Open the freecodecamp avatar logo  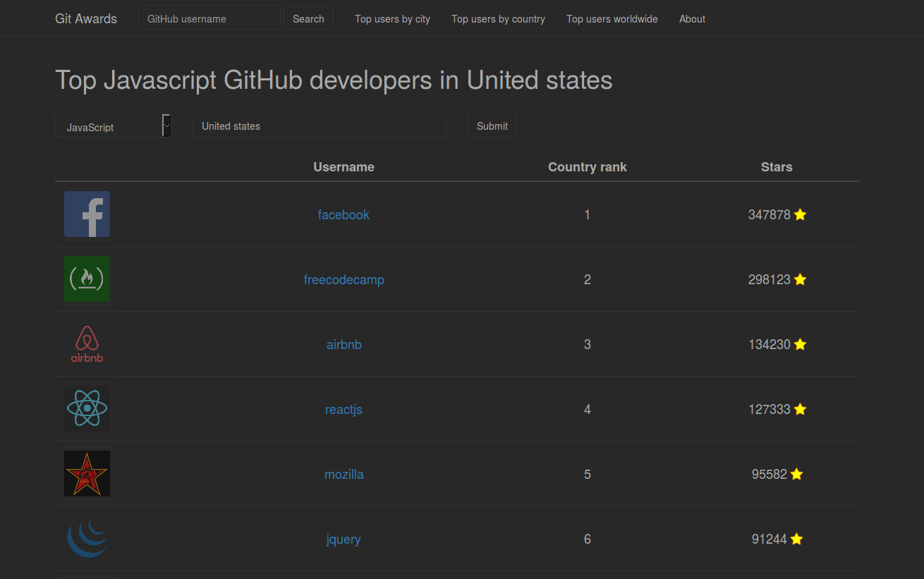87,279
